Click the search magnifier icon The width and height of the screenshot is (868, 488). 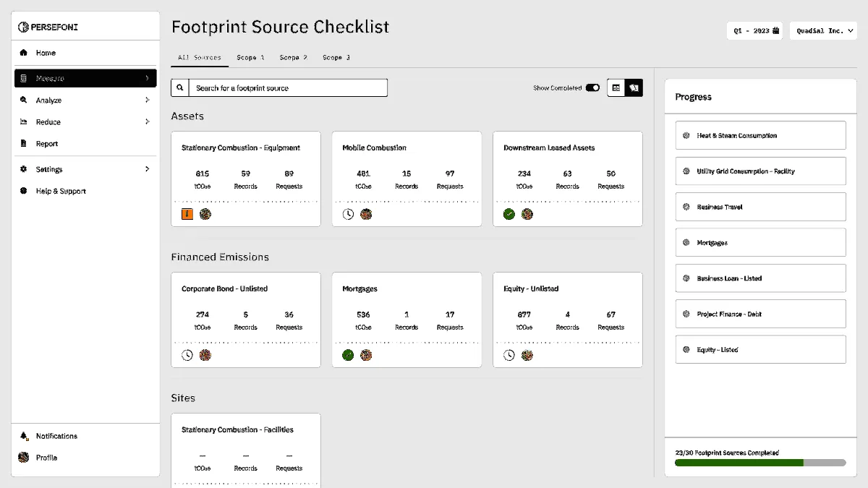180,88
